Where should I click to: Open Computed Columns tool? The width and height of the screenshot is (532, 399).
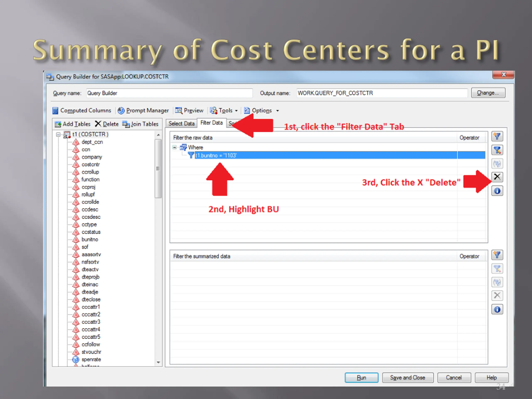pos(82,110)
